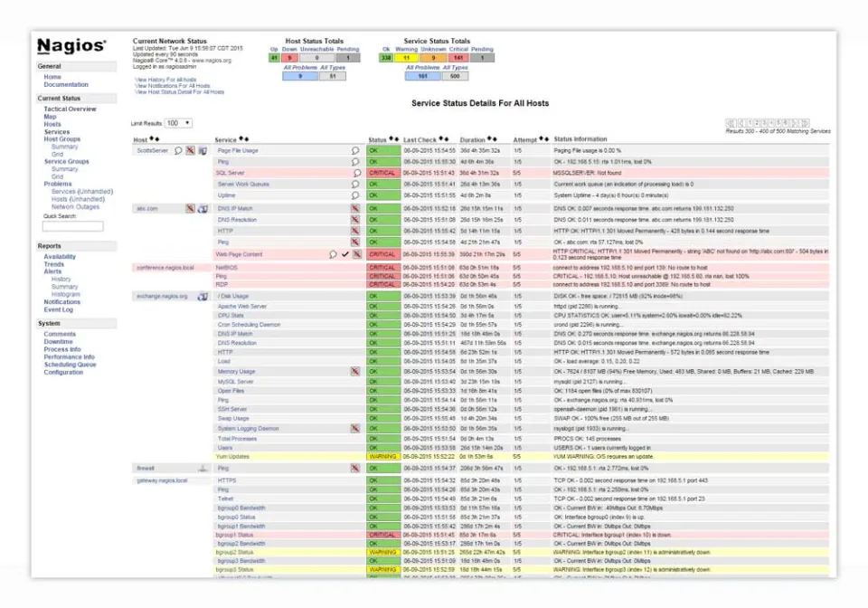Go to previous results page icon
This screenshot has width=868, height=608.
[x=741, y=123]
